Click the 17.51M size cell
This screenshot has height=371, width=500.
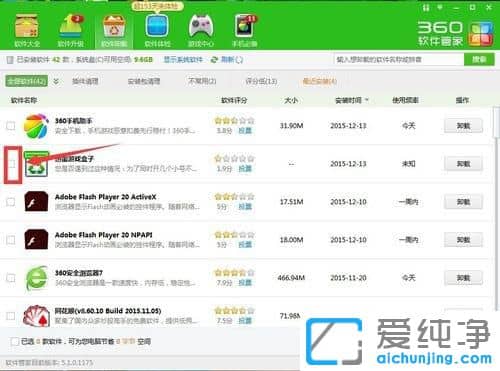291,202
